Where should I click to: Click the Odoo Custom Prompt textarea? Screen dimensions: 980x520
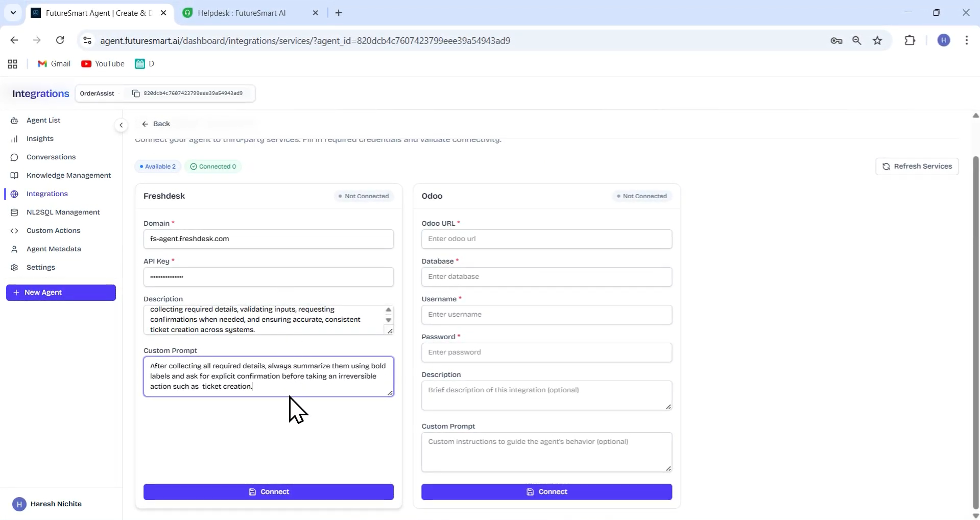(546, 452)
